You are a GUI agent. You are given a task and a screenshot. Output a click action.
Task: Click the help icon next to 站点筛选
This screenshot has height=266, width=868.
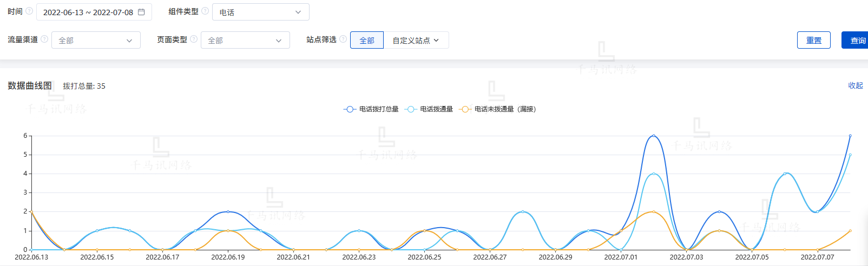click(343, 39)
